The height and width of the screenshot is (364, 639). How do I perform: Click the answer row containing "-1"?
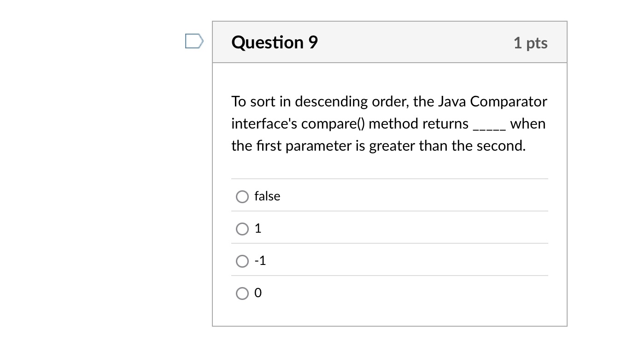pyautogui.click(x=389, y=261)
